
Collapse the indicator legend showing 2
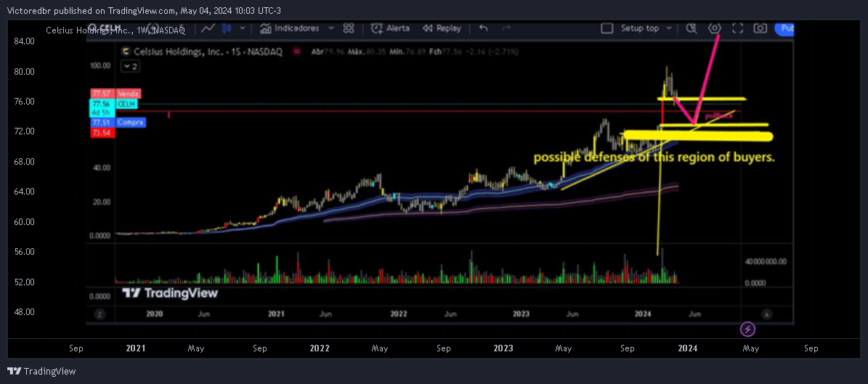coord(130,66)
